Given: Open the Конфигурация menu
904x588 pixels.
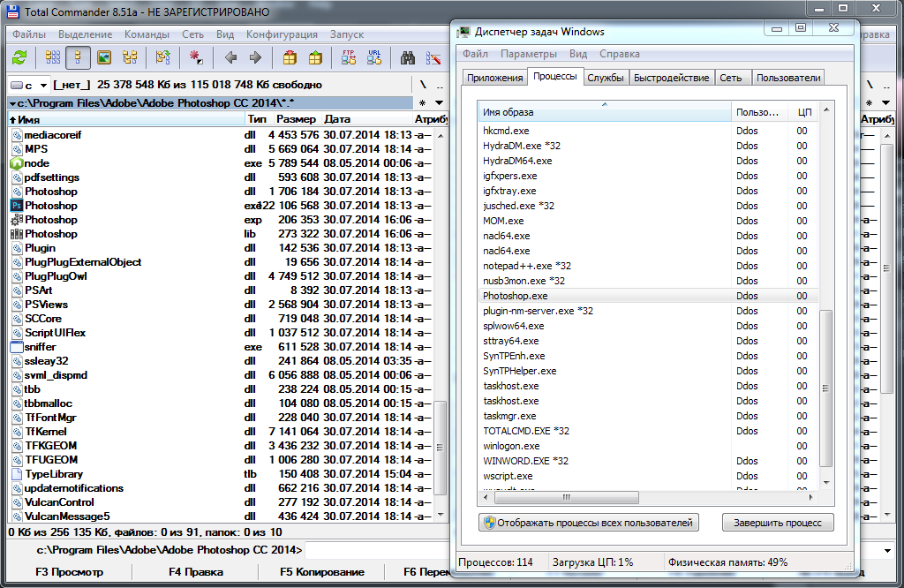Looking at the screenshot, I should coord(282,34).
